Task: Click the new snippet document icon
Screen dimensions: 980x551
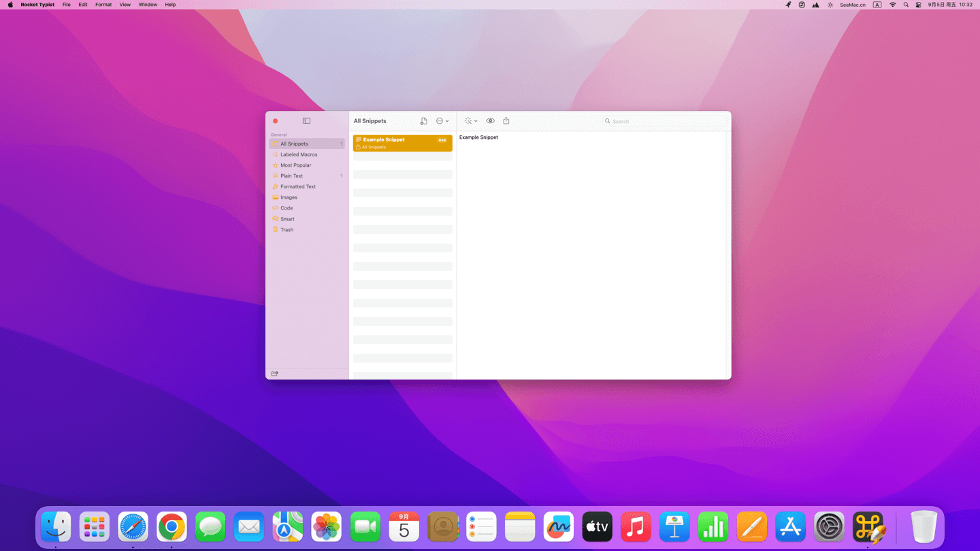Action: 423,121
